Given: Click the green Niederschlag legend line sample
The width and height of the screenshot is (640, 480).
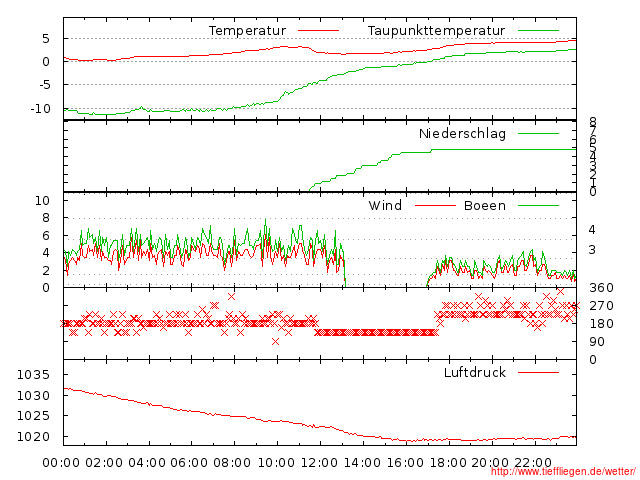Looking at the screenshot, I should click(538, 133).
